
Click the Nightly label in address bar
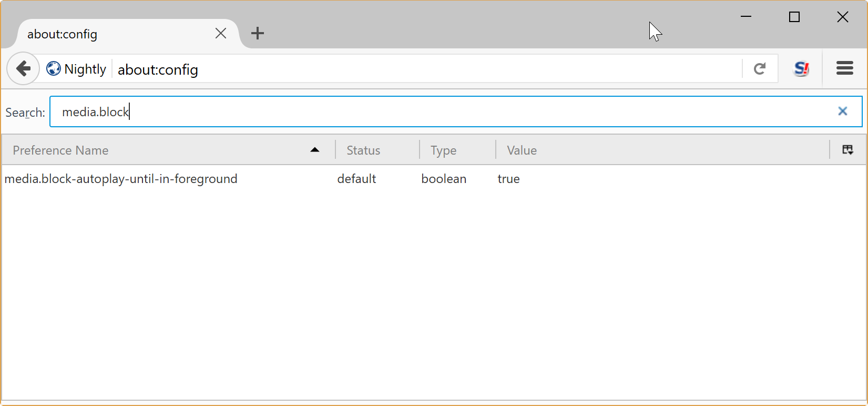pos(85,69)
